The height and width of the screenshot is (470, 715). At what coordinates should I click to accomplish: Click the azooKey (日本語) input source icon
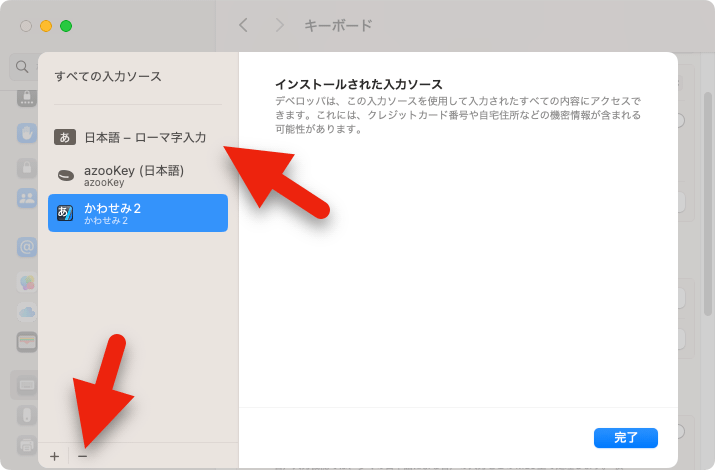pos(65,175)
